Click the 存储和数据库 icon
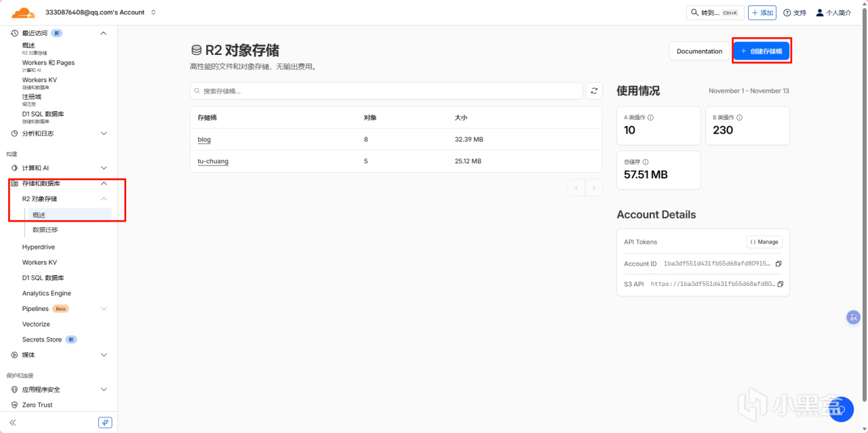 [x=14, y=184]
